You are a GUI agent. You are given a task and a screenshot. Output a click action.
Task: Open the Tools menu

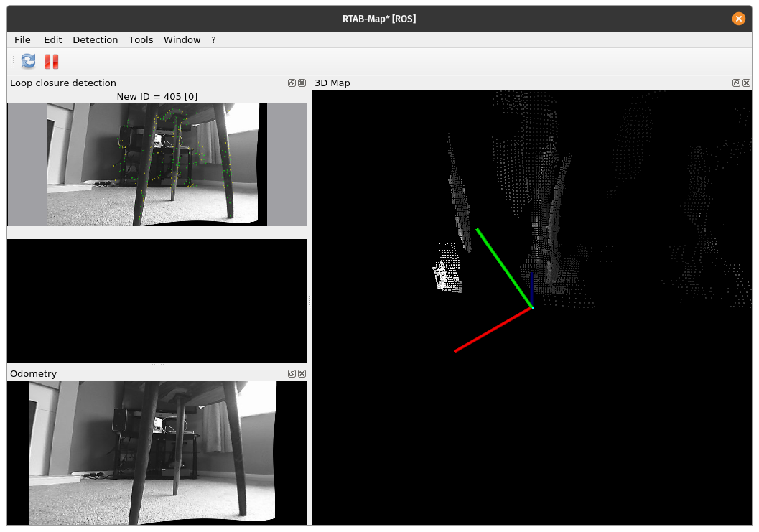[141, 40]
